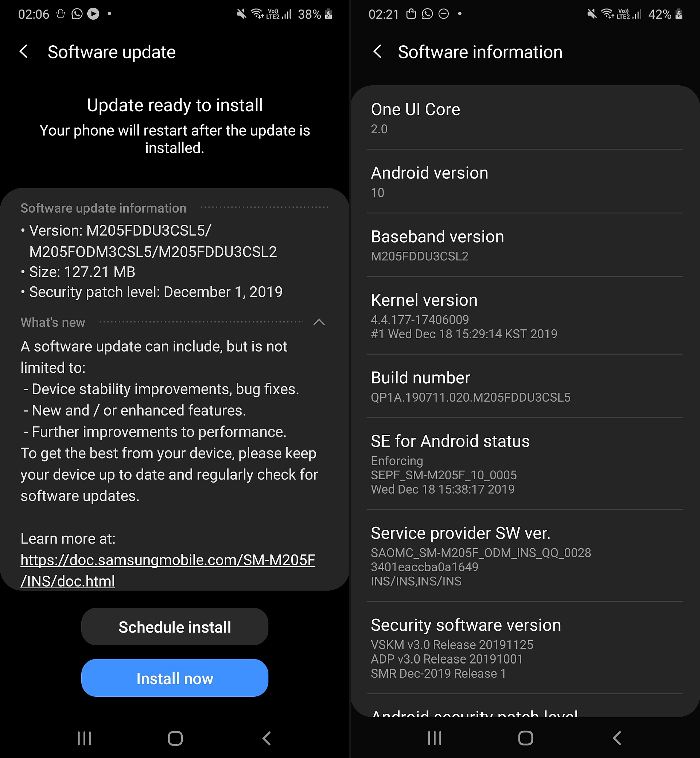Image resolution: width=700 pixels, height=758 pixels.
Task: Tap the Home button on right screen
Action: [x=525, y=739]
